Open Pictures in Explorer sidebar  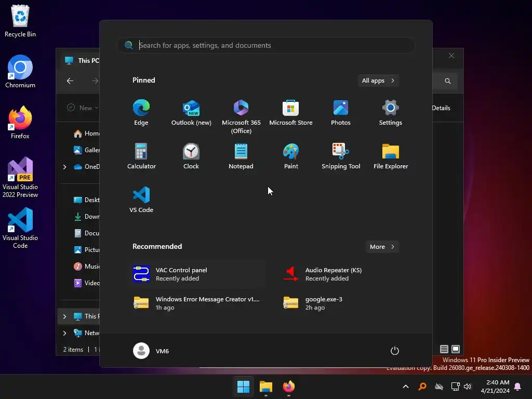[86, 250]
